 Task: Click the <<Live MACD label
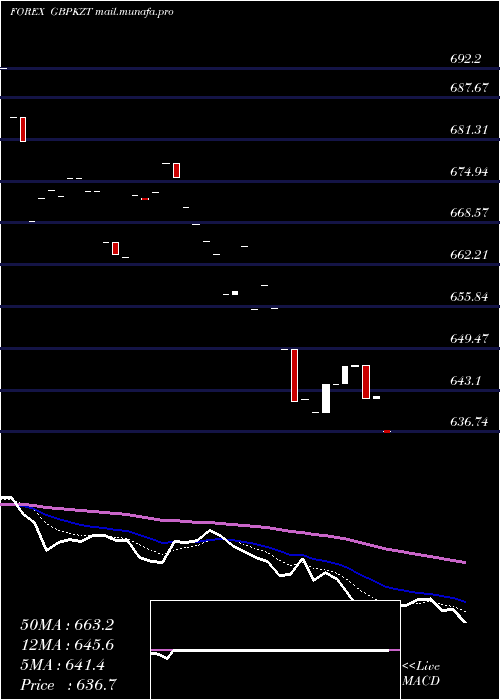(421, 674)
